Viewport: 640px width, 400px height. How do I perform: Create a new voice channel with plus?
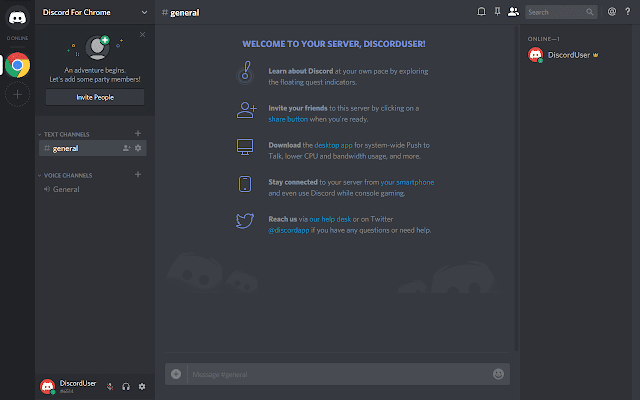click(138, 175)
